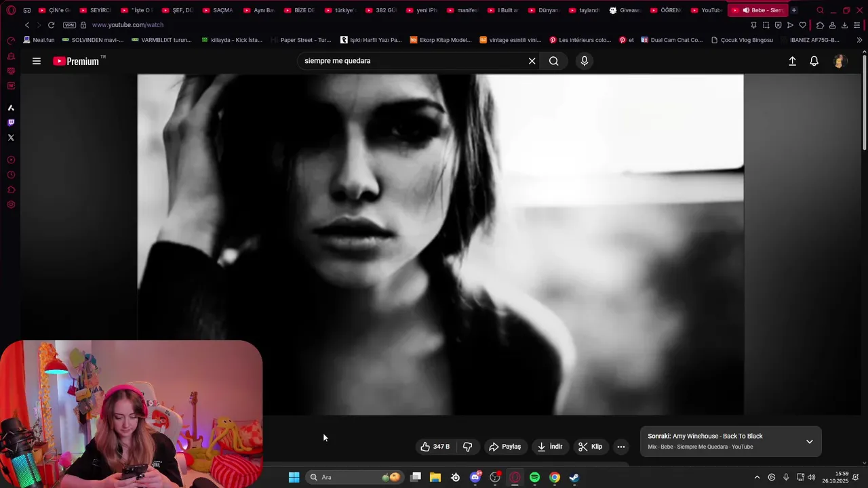Open Google Chrome from taskbar
The height and width of the screenshot is (488, 868).
pos(554,477)
